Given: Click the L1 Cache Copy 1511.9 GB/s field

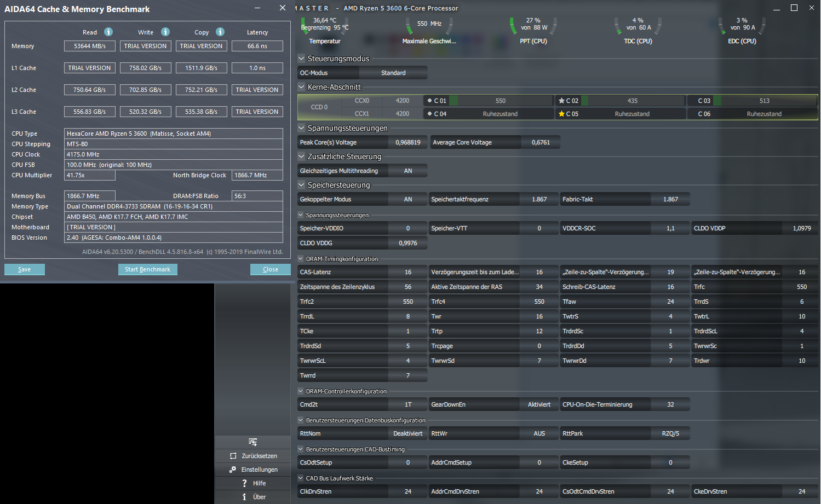Looking at the screenshot, I should (x=202, y=68).
